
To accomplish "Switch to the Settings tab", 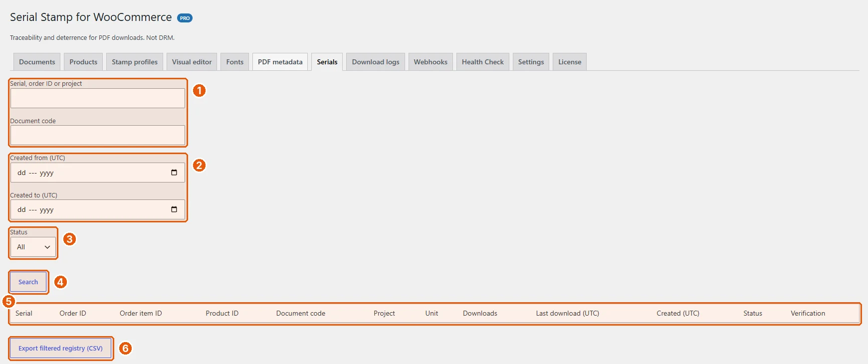I will point(531,62).
